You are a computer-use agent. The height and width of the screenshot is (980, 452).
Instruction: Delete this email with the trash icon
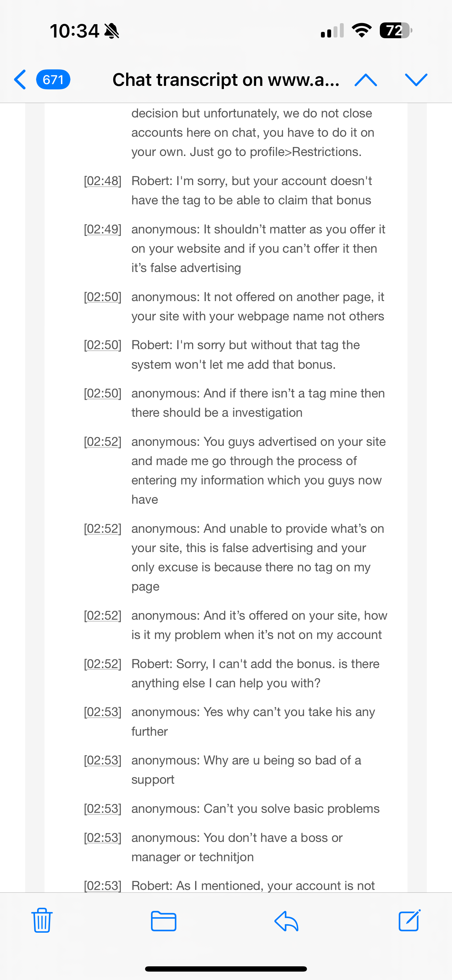pos(42,921)
